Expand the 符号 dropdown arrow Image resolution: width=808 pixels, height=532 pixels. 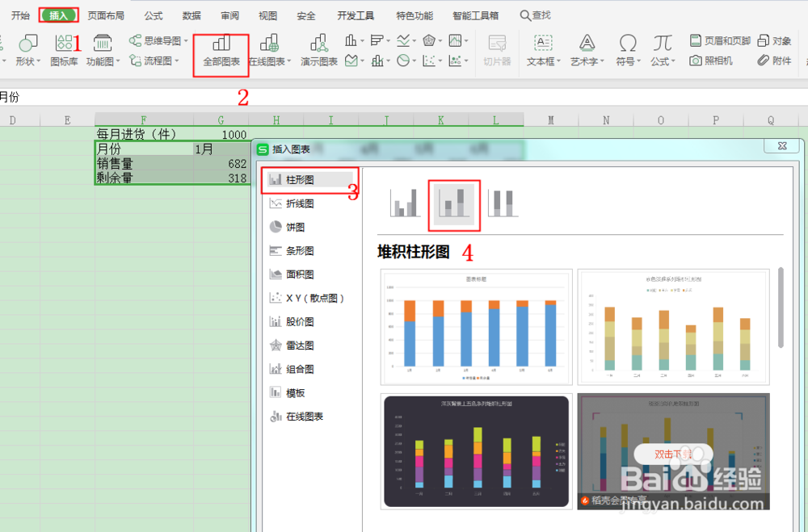[639, 61]
